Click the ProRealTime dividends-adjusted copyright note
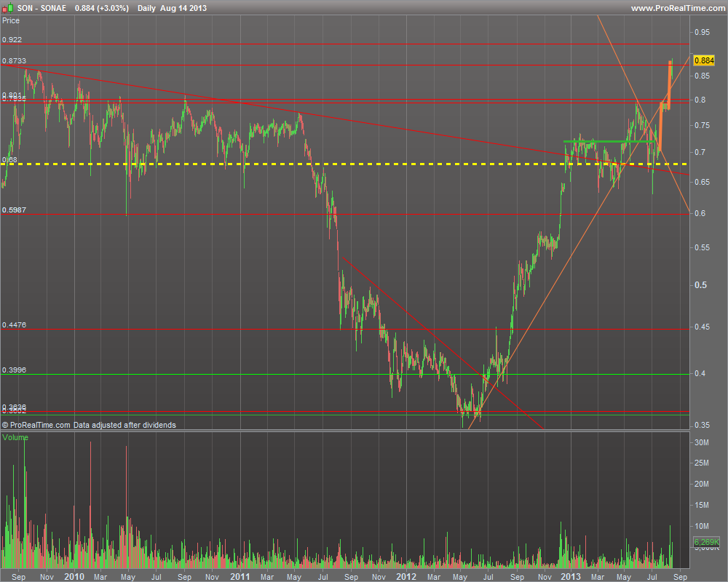This screenshot has height=582, width=728. click(89, 425)
